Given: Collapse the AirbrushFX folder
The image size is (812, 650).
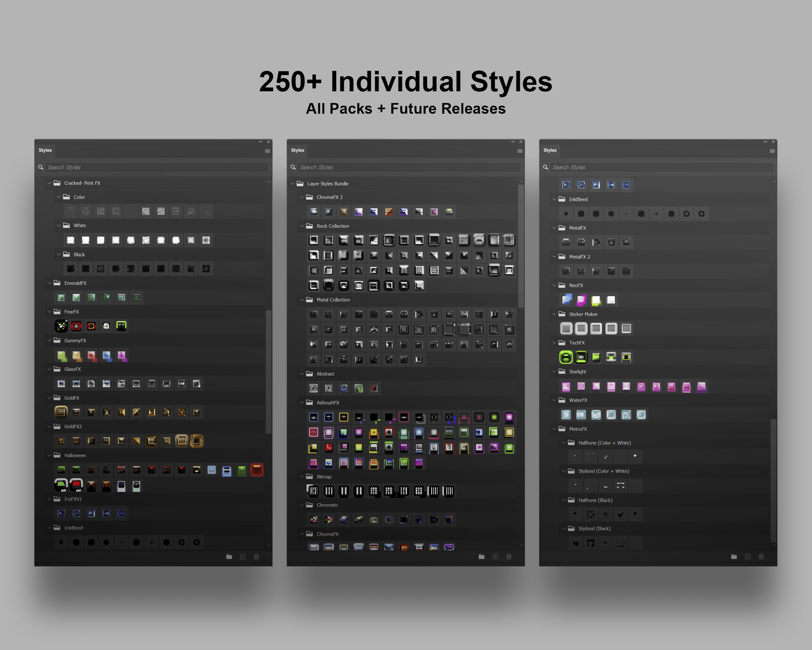Looking at the screenshot, I should click(x=302, y=403).
